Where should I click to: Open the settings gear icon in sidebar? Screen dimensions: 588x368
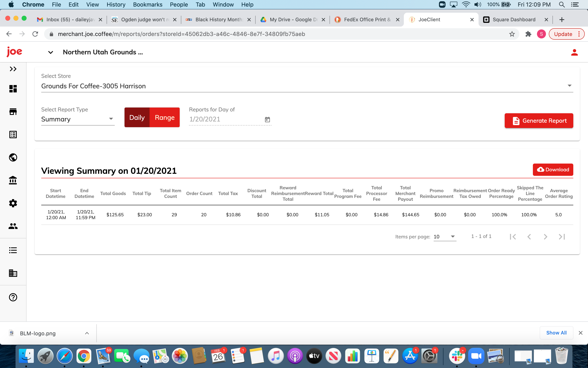(x=13, y=203)
